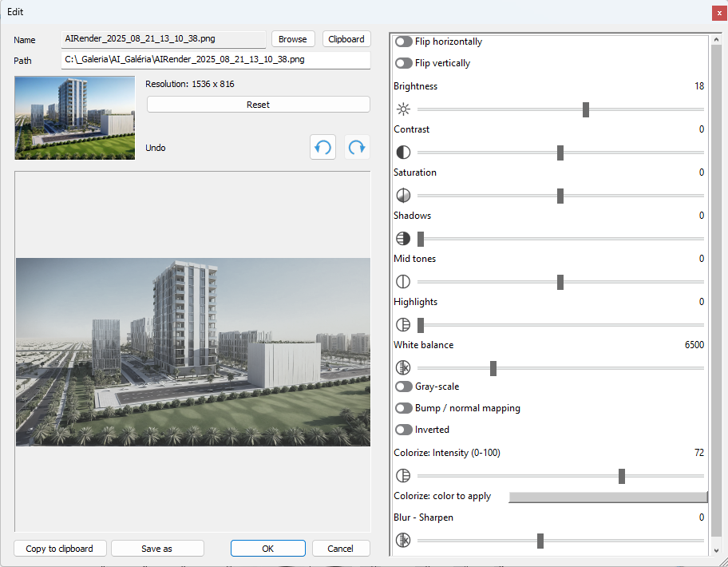Click the Mid tones icon
728x567 pixels.
click(403, 282)
